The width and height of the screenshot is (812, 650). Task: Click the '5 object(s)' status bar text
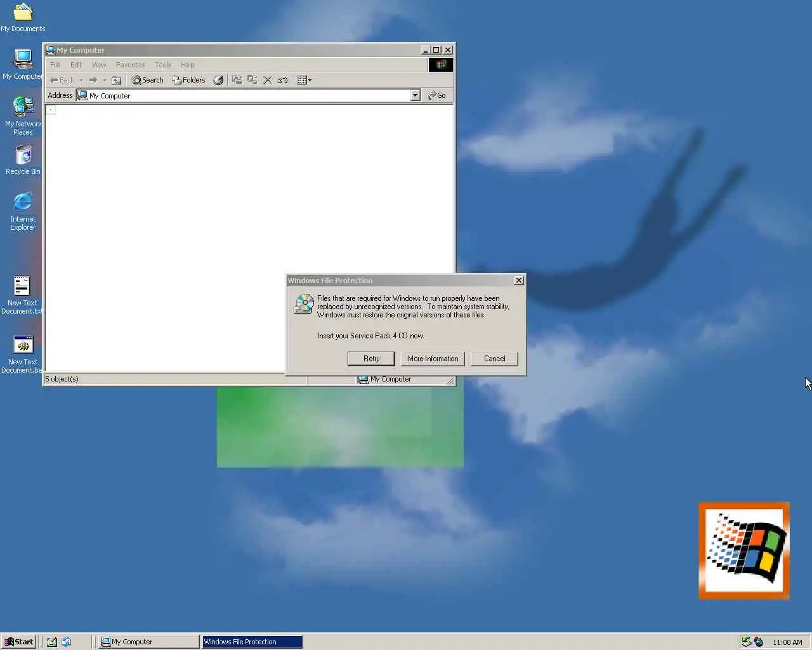pyautogui.click(x=62, y=379)
